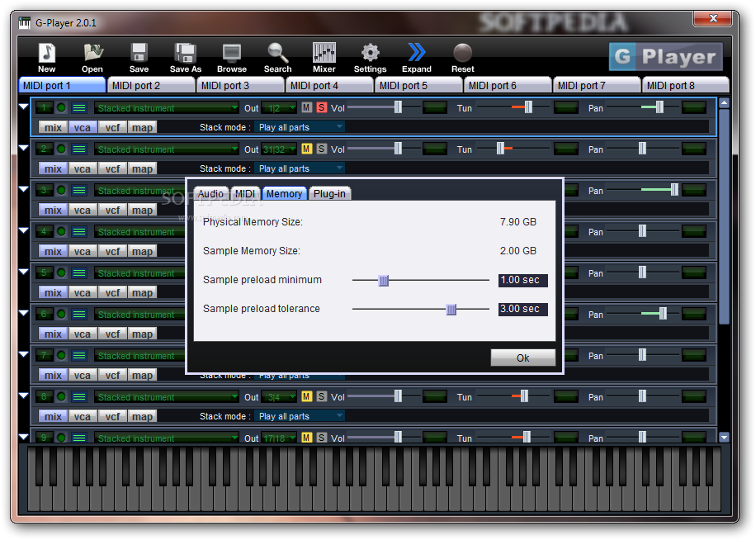
Task: Select the MIDI port 2 tab
Action: (x=151, y=85)
